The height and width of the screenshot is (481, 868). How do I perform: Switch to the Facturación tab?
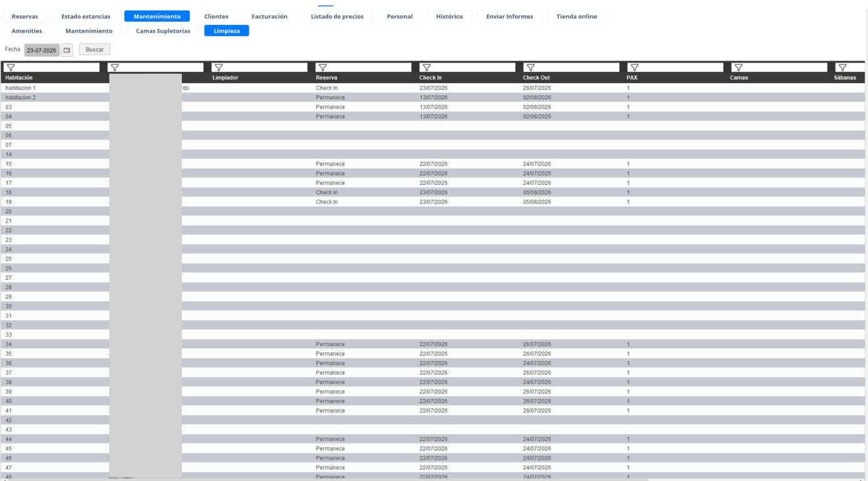[269, 16]
